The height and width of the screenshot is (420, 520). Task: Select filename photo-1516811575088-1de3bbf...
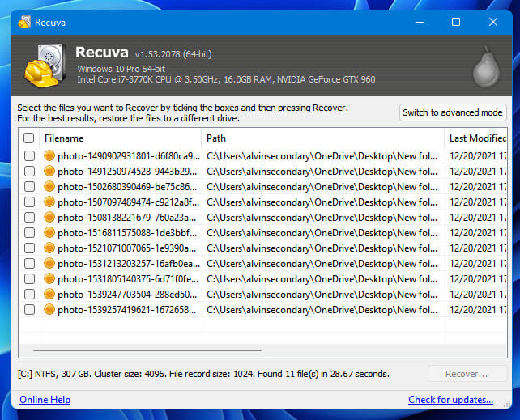(x=127, y=233)
